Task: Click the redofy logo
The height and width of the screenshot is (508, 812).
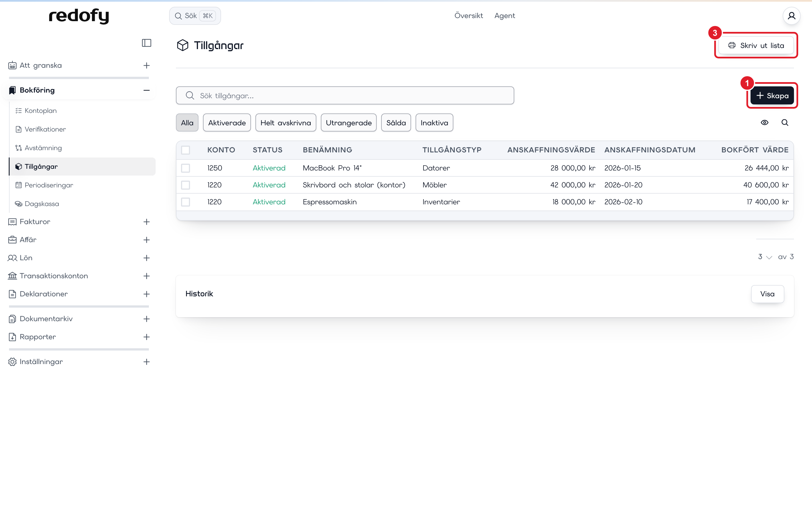Action: pos(79,16)
